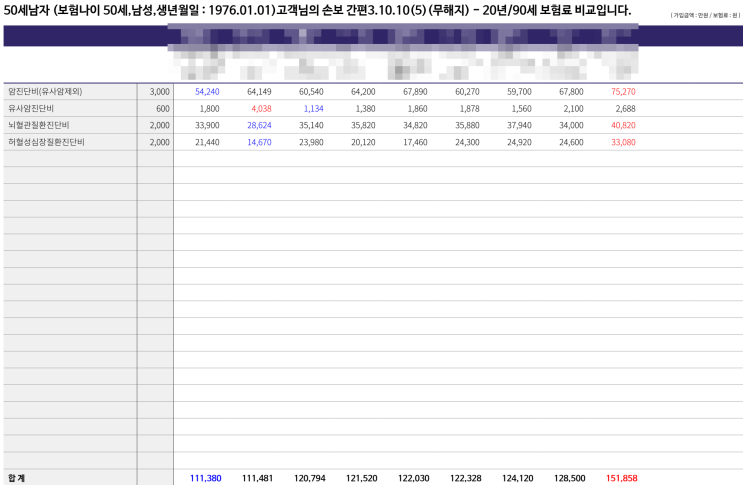743x485 pixels.
Task: Select the 유사암진단비 row label
Action: 31,108
